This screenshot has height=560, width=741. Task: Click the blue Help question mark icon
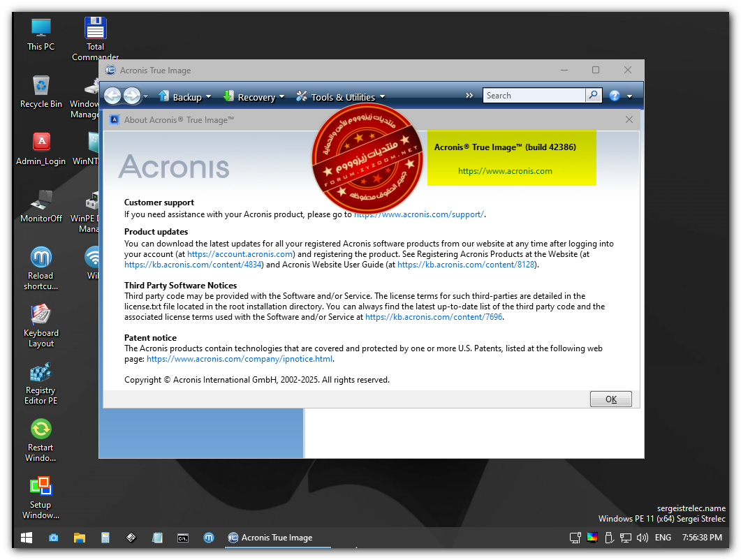click(x=615, y=96)
